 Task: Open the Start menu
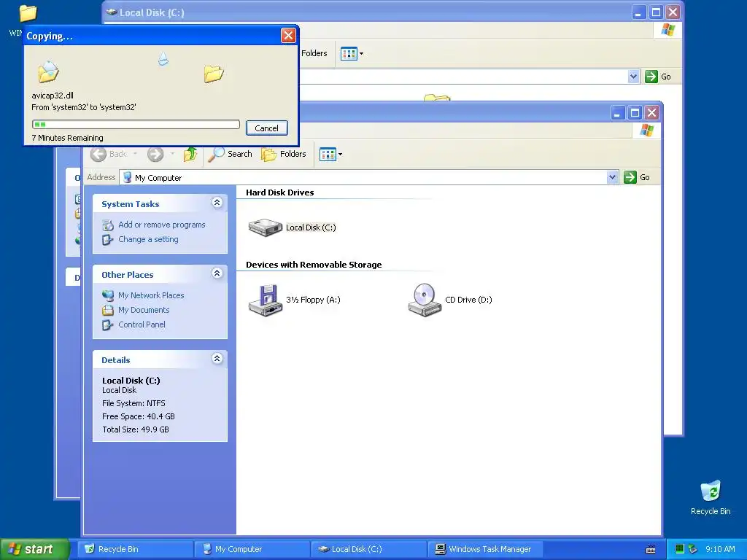[34, 549]
